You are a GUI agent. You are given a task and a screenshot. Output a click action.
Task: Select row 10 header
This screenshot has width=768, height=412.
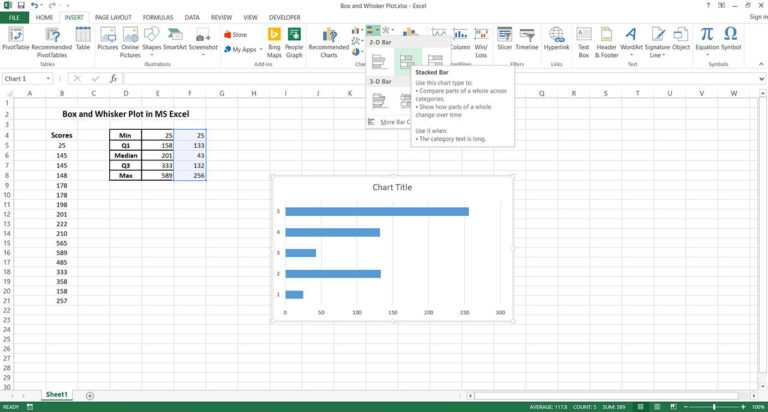click(x=7, y=195)
